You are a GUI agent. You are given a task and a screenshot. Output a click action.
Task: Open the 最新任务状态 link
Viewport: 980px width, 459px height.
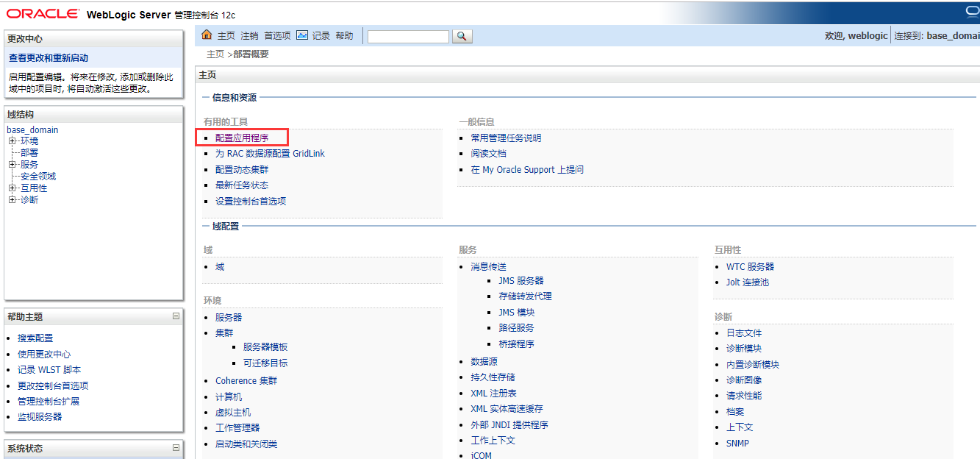point(242,185)
